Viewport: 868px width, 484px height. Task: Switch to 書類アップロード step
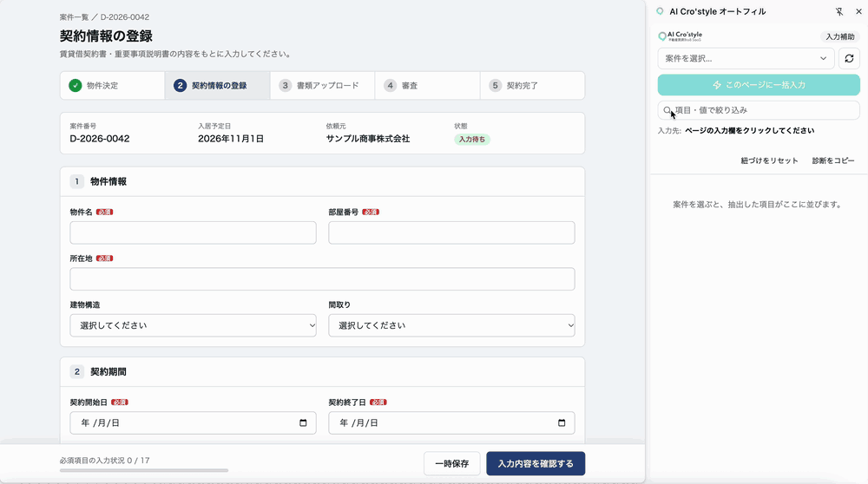click(322, 86)
